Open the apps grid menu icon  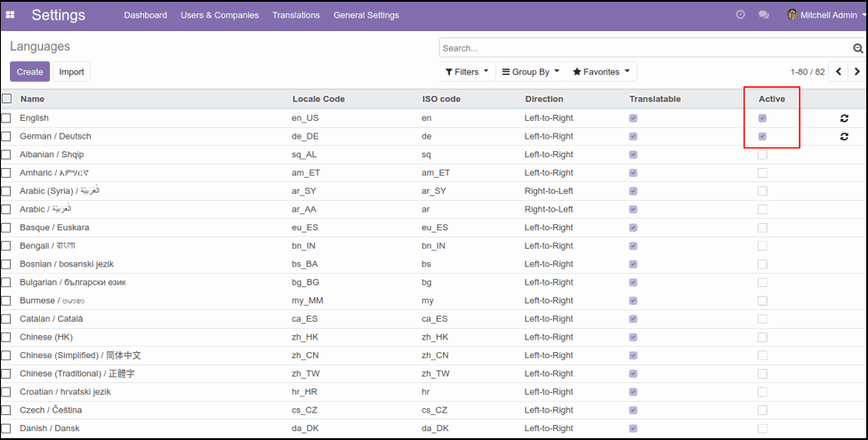pos(10,15)
